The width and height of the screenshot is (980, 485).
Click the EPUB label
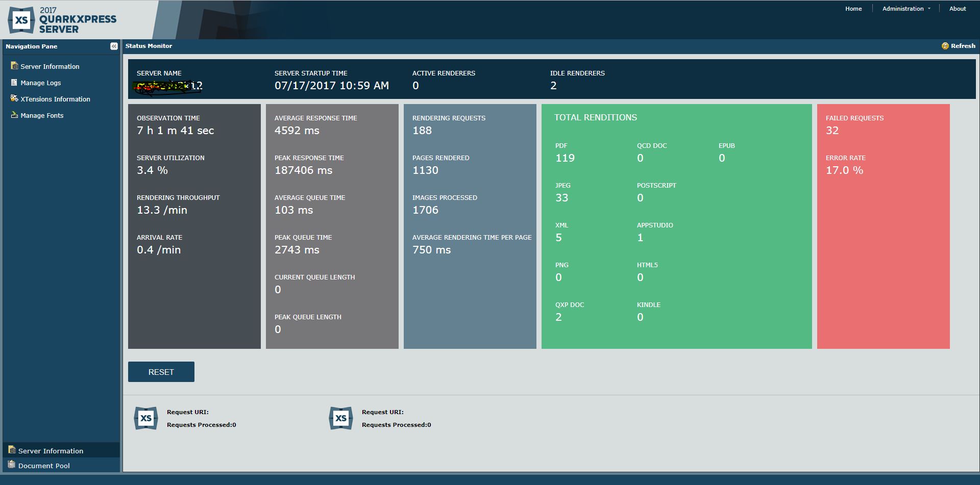point(727,146)
